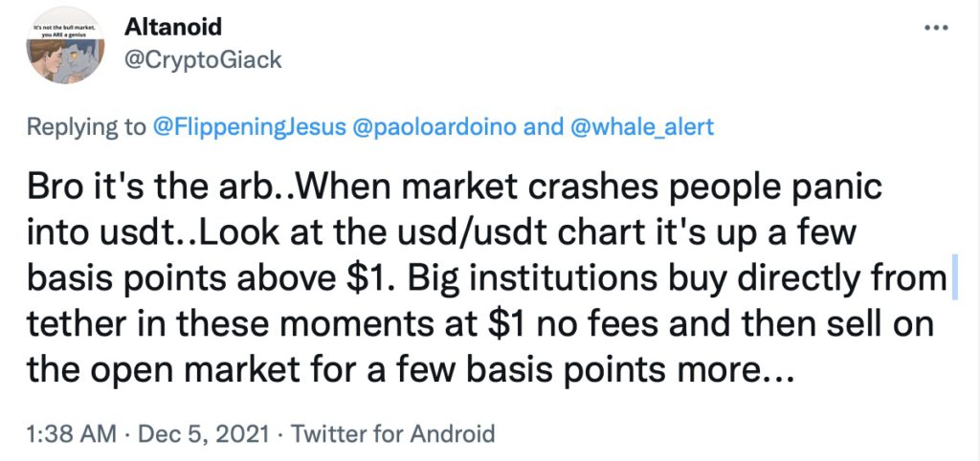The image size is (980, 461).
Task: Visit the @FlippeningJesus mention
Action: click(250, 127)
